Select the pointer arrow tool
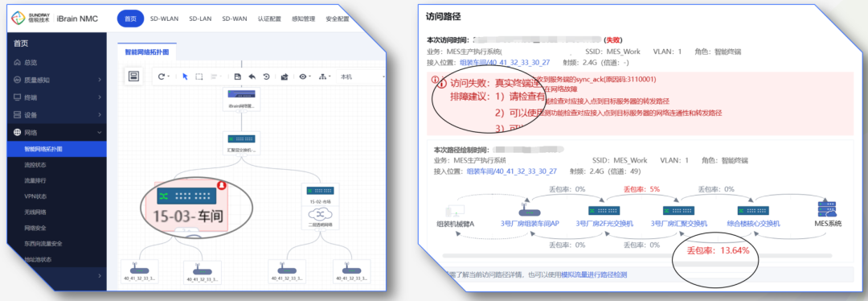 pos(186,77)
